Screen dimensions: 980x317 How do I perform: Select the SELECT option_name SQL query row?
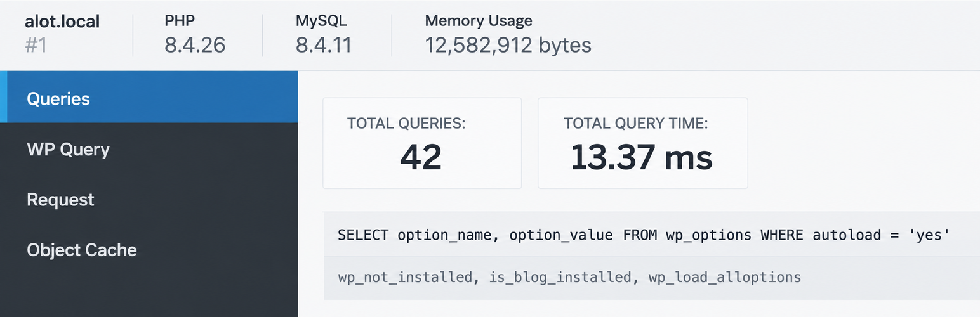pos(652,235)
